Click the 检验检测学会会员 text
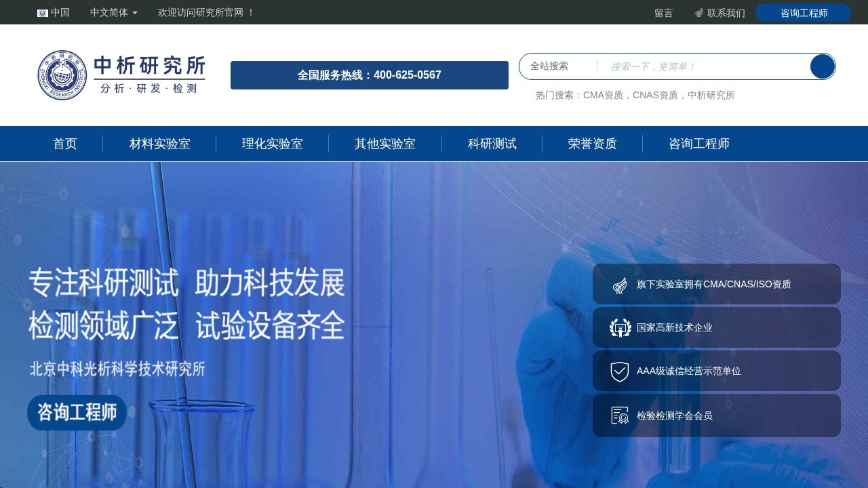 tap(675, 415)
